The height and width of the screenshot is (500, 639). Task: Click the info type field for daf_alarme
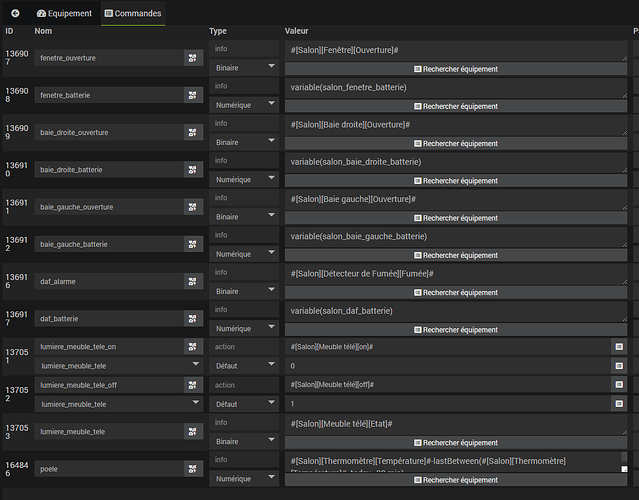click(x=244, y=272)
